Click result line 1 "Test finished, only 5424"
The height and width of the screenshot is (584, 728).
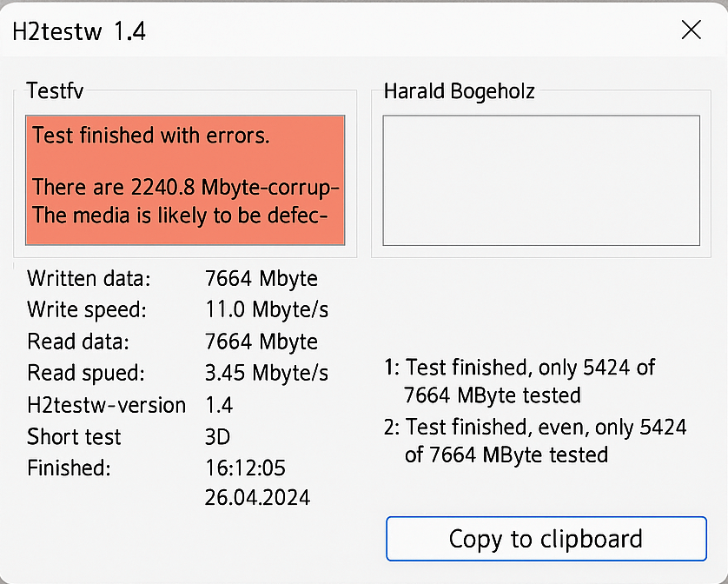(x=519, y=367)
